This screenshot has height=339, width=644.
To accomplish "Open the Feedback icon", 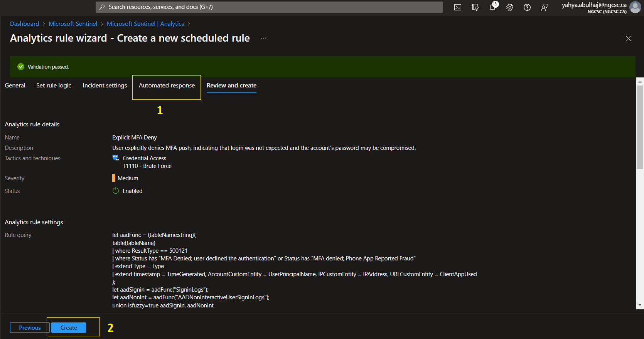I will [x=545, y=7].
